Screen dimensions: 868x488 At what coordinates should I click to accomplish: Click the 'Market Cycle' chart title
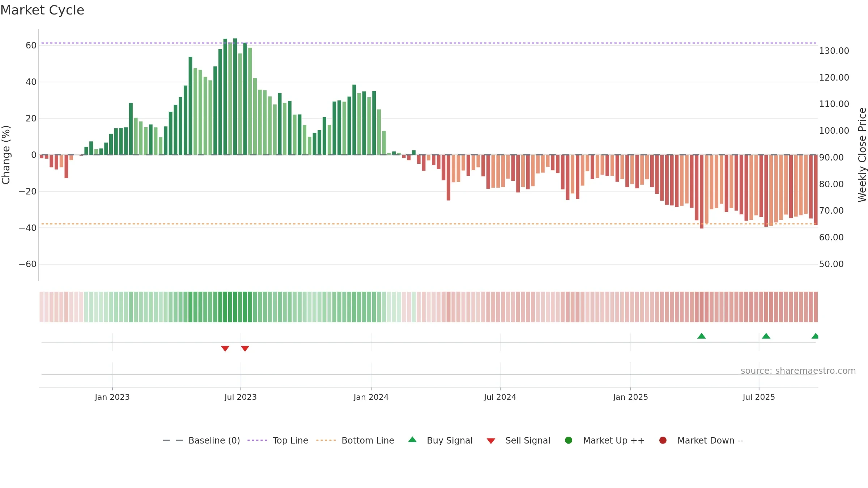pos(42,10)
